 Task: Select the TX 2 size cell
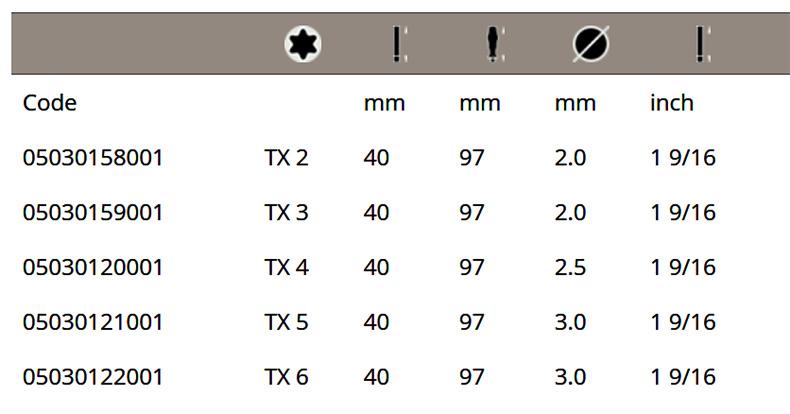[x=285, y=158]
